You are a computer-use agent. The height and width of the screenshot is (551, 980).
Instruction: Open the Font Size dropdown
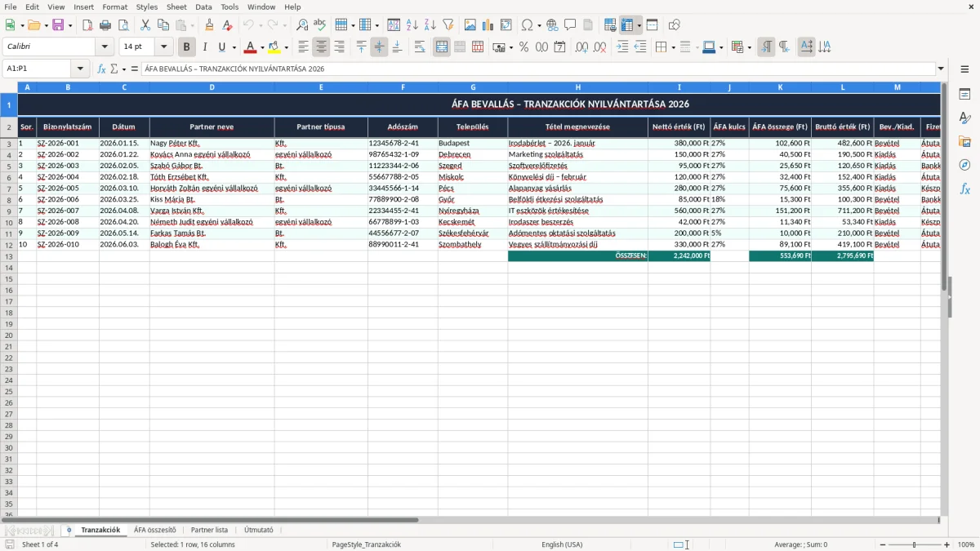(x=163, y=47)
